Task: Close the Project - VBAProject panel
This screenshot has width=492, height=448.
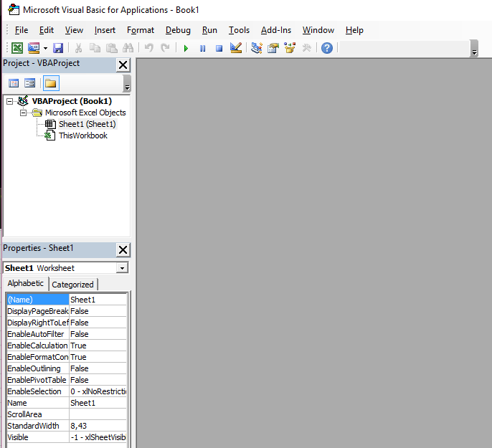Action: [123, 65]
